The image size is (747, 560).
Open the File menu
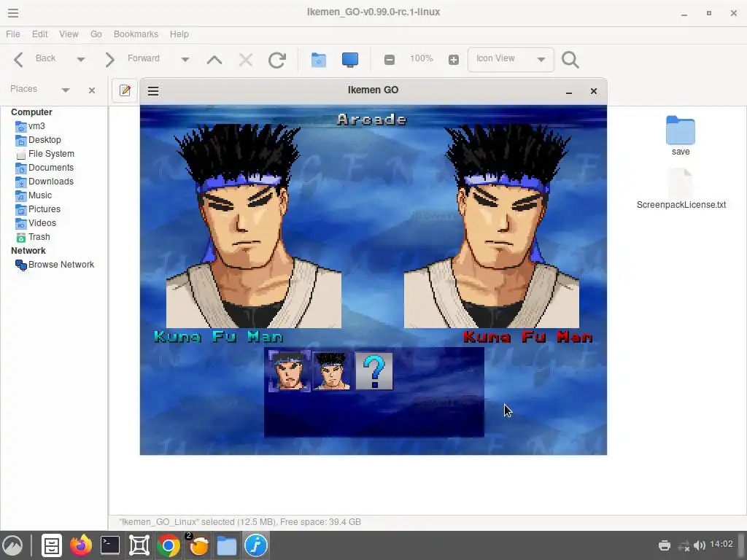pos(13,34)
